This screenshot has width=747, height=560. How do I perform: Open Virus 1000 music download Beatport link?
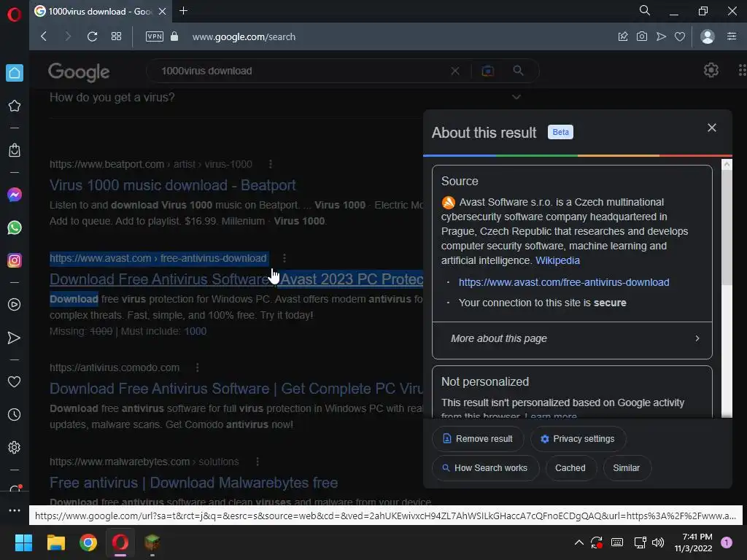click(x=172, y=185)
